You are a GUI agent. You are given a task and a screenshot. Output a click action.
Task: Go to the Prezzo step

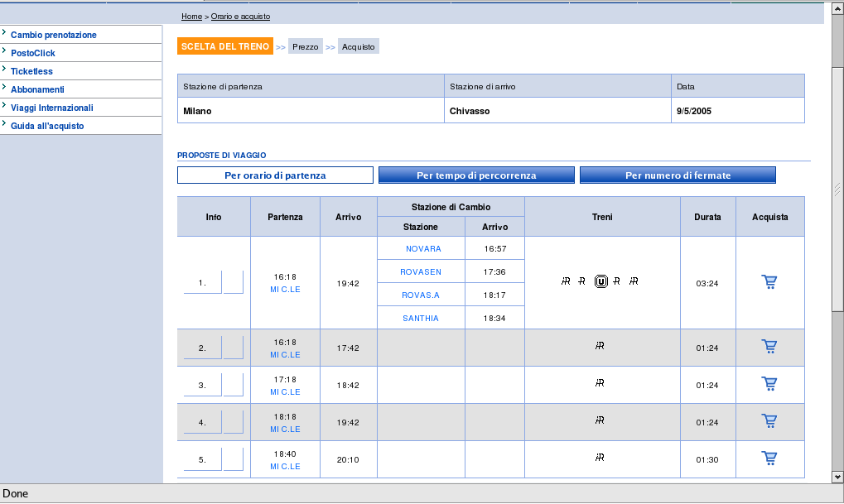pyautogui.click(x=305, y=47)
